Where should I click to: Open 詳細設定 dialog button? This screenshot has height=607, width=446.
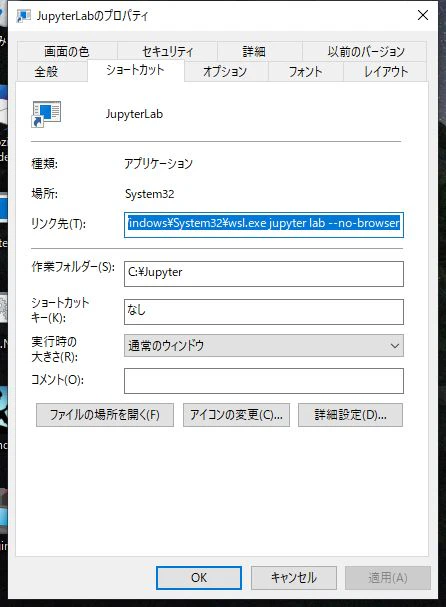pos(350,415)
